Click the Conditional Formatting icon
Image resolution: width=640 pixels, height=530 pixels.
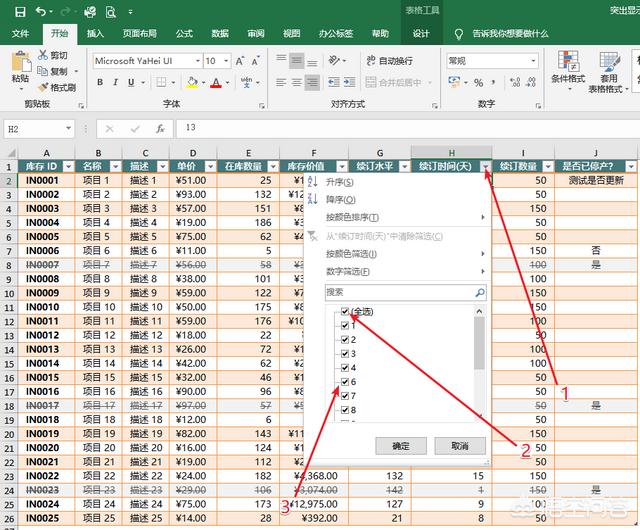[x=567, y=62]
